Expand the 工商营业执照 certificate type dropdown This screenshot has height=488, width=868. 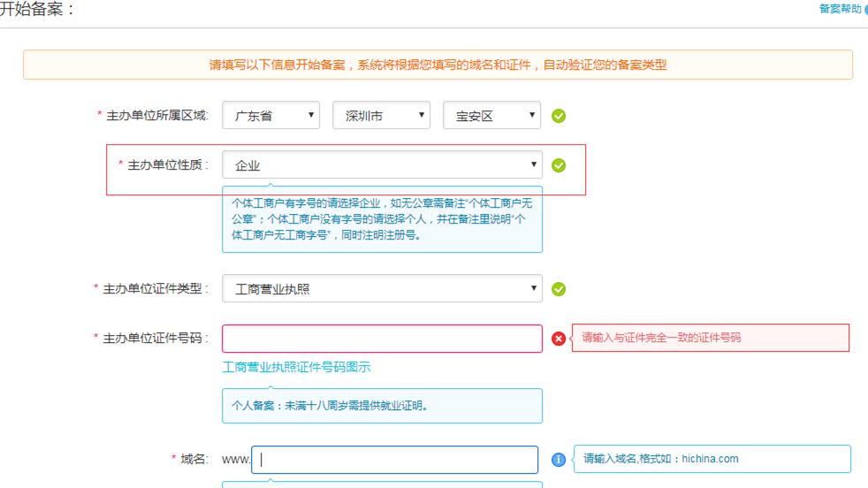[382, 289]
